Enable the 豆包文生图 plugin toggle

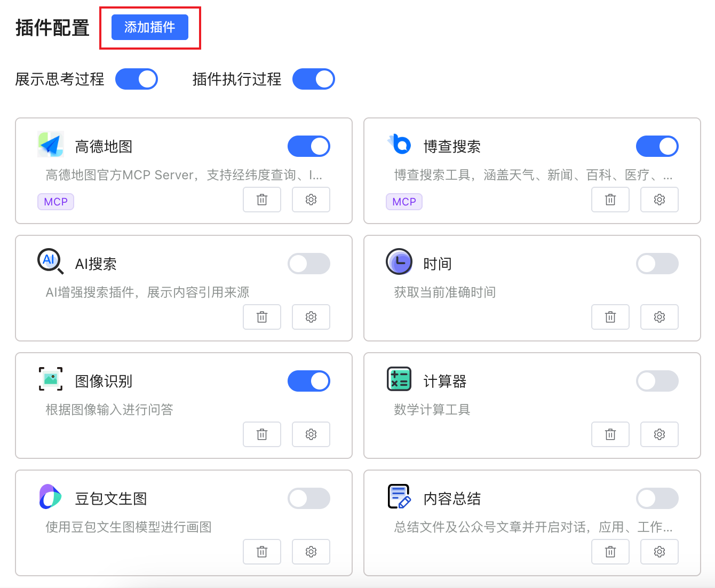309,498
